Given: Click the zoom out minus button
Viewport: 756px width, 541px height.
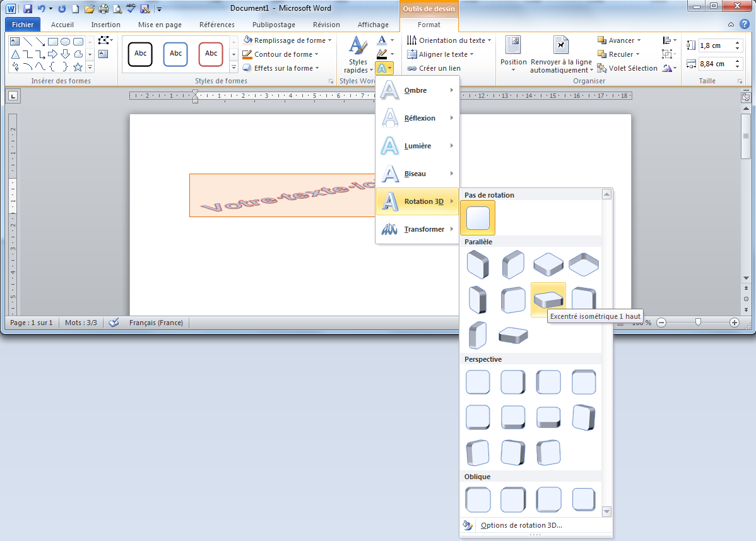Looking at the screenshot, I should (x=661, y=323).
